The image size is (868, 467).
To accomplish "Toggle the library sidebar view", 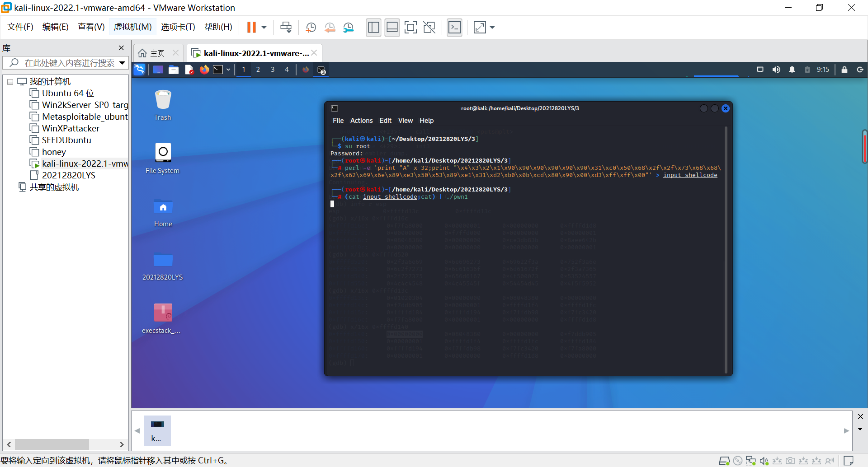I will (373, 27).
